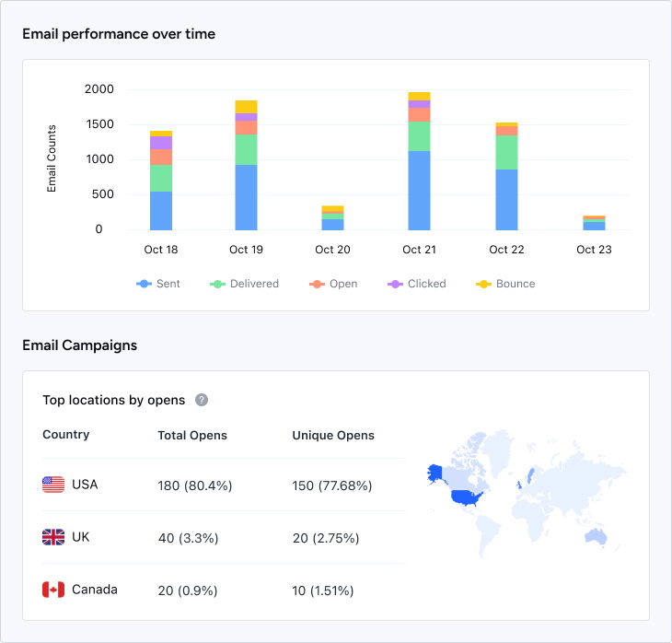The image size is (672, 643).
Task: Toggle the Sent series in the legend
Action: click(158, 284)
